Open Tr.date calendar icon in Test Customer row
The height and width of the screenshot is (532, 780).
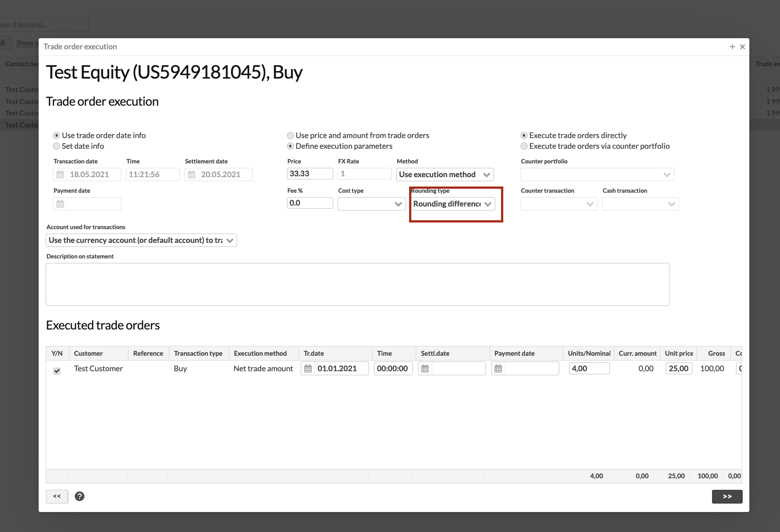click(x=308, y=369)
